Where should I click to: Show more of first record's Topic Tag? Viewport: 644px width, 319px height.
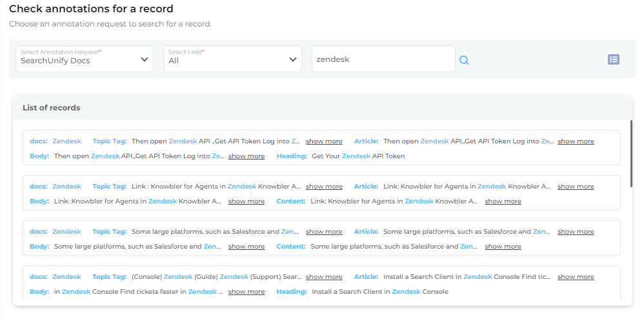coord(324,141)
